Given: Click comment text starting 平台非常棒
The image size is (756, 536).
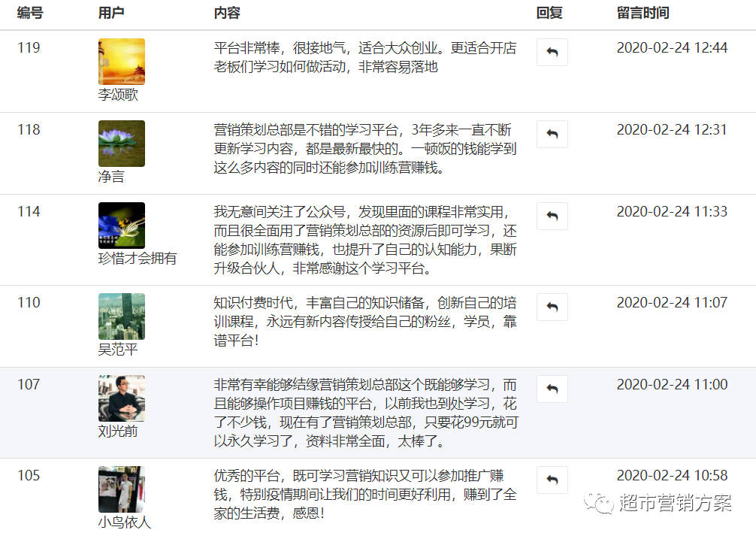Looking at the screenshot, I should pyautogui.click(x=365, y=57).
